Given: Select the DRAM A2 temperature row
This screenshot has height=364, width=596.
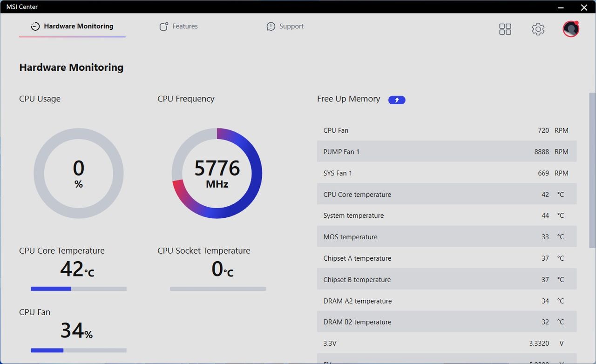Looking at the screenshot, I should 447,301.
